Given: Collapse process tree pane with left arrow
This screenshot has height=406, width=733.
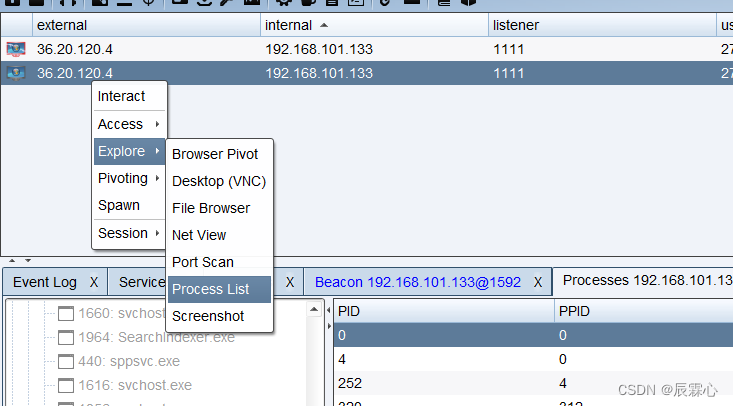Looking at the screenshot, I should tap(329, 310).
